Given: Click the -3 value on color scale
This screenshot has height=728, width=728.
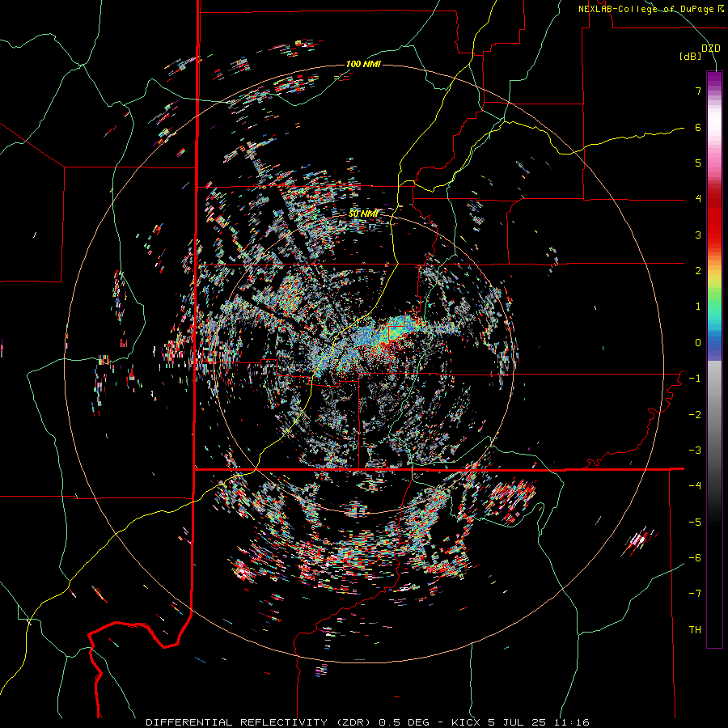Looking at the screenshot, I should (x=695, y=451).
